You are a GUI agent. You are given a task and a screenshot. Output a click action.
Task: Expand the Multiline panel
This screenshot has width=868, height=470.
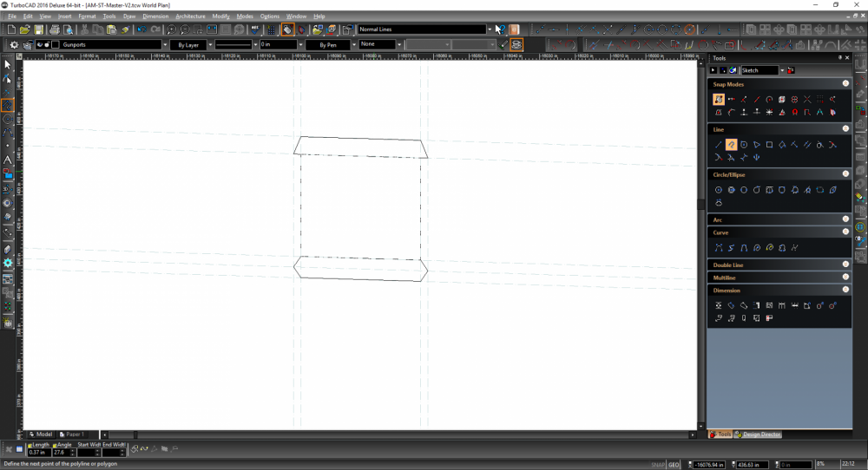pyautogui.click(x=845, y=277)
